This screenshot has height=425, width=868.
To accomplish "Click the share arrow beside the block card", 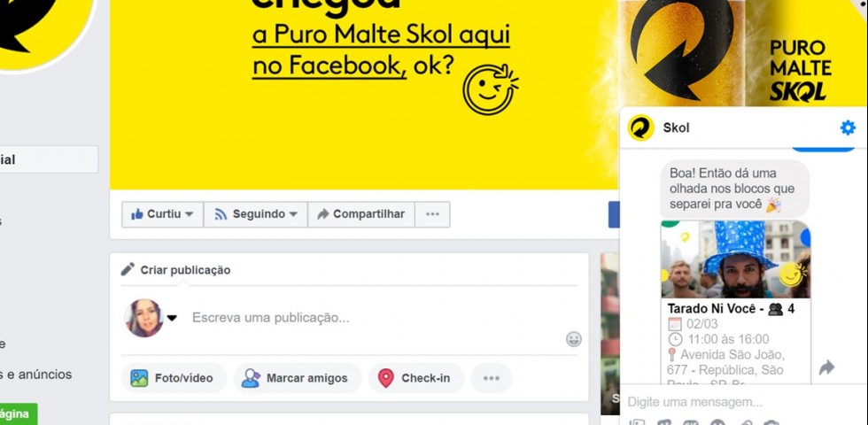I will pyautogui.click(x=826, y=367).
